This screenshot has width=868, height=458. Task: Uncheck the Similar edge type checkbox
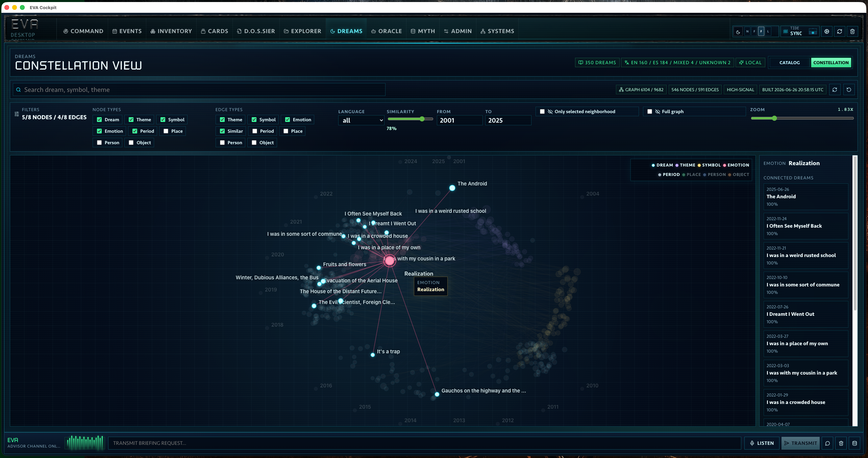(222, 131)
